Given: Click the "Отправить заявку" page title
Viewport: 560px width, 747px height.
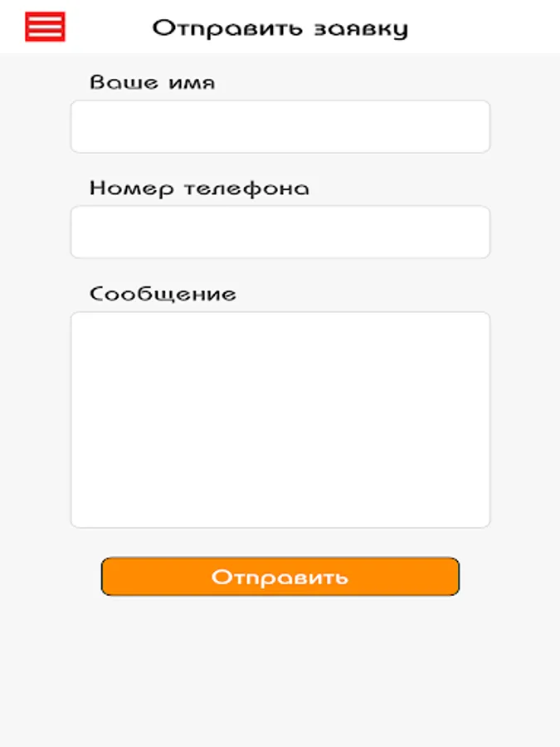Looking at the screenshot, I should coord(280,28).
